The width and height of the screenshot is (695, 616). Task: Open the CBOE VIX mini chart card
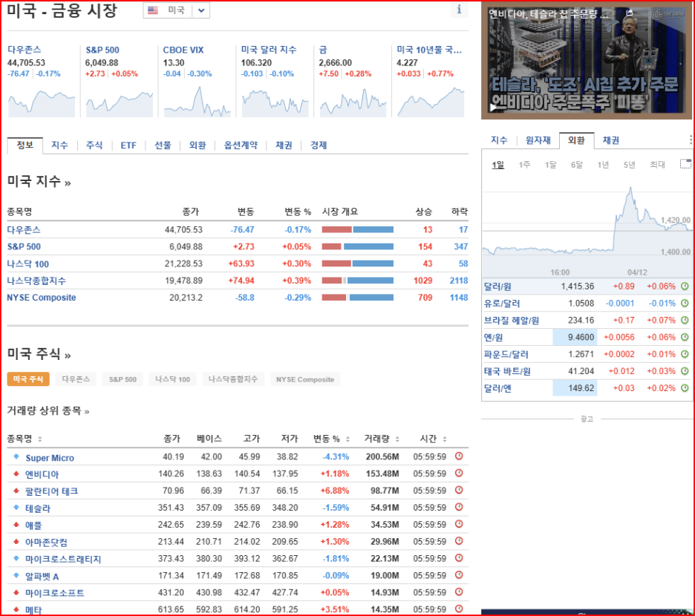197,81
